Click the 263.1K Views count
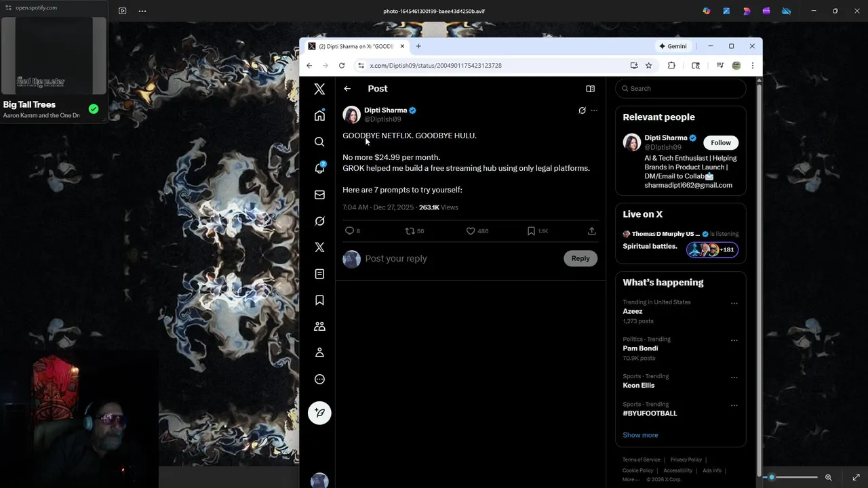 click(438, 207)
